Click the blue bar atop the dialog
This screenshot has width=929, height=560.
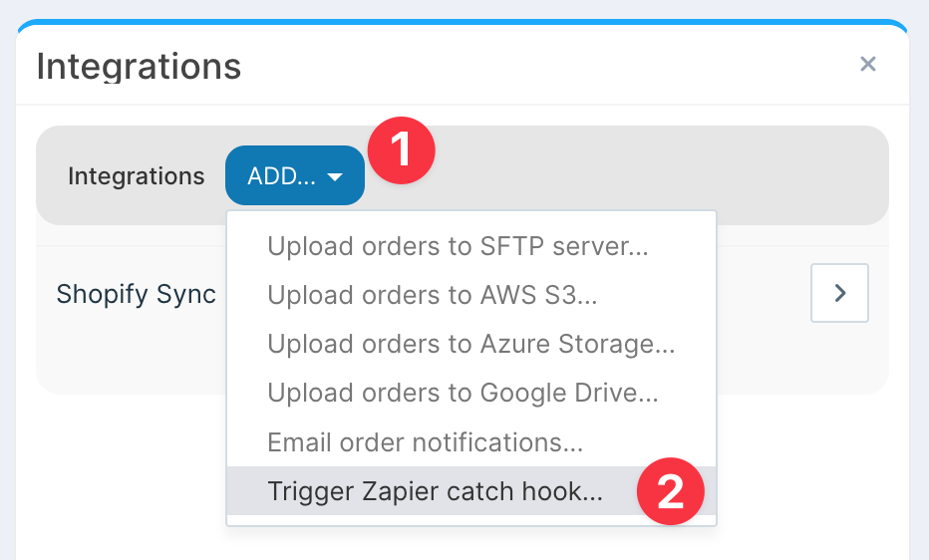coord(463,23)
